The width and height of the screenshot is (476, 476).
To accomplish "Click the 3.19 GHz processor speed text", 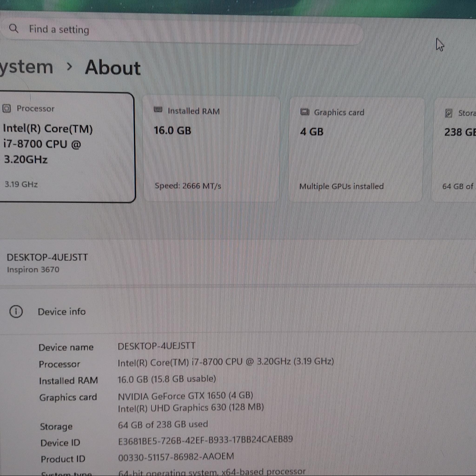I will coord(21,184).
